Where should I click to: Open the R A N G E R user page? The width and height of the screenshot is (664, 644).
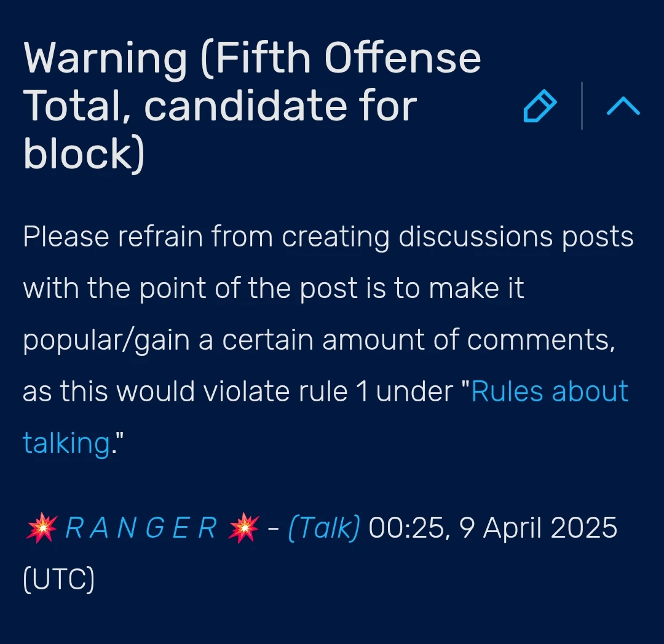point(141,527)
